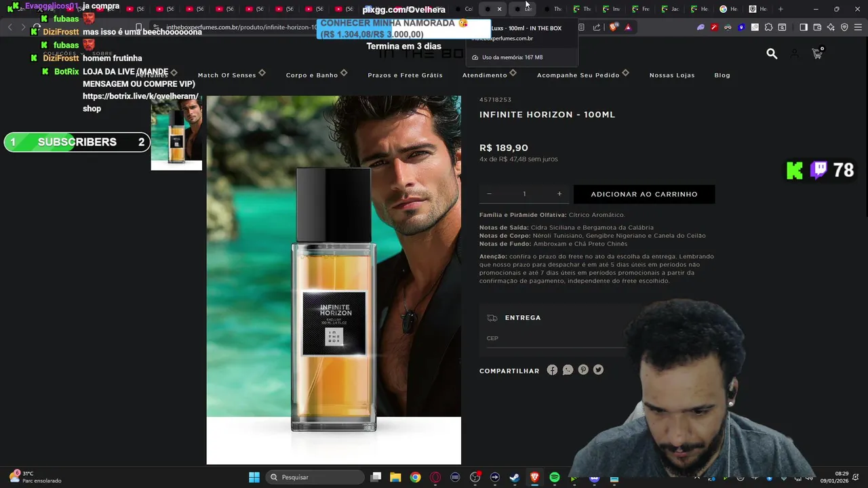Viewport: 868px width, 488px height.
Task: Open Atendimento menu
Action: pyautogui.click(x=485, y=75)
